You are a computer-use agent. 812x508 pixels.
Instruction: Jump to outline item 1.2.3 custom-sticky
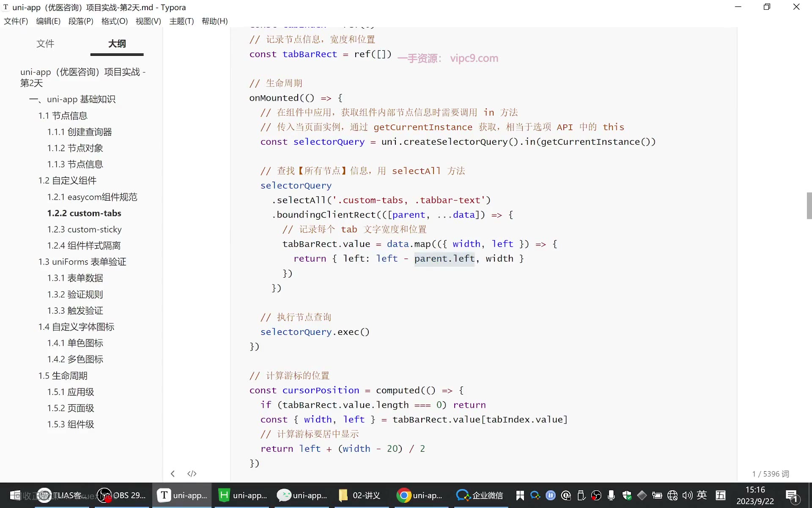(85, 229)
